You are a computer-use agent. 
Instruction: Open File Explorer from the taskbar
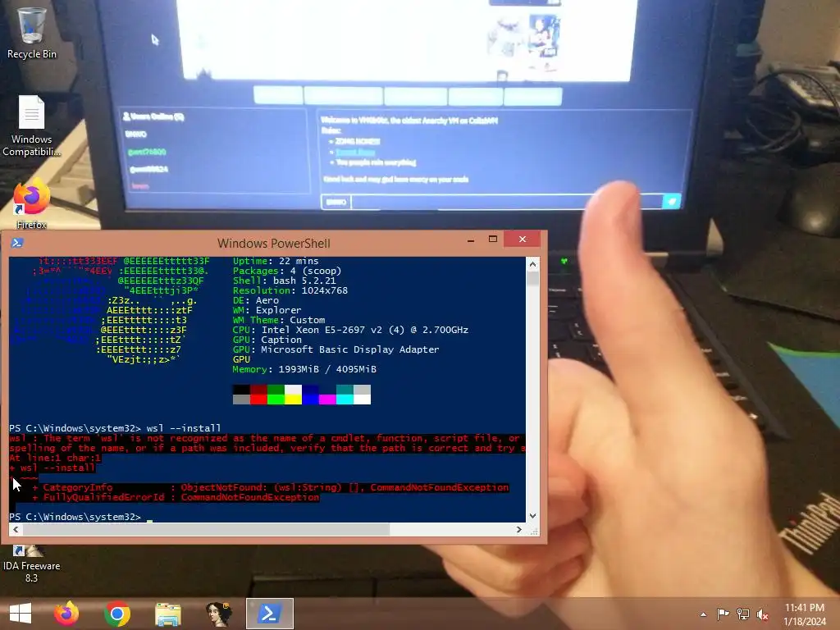tap(168, 614)
